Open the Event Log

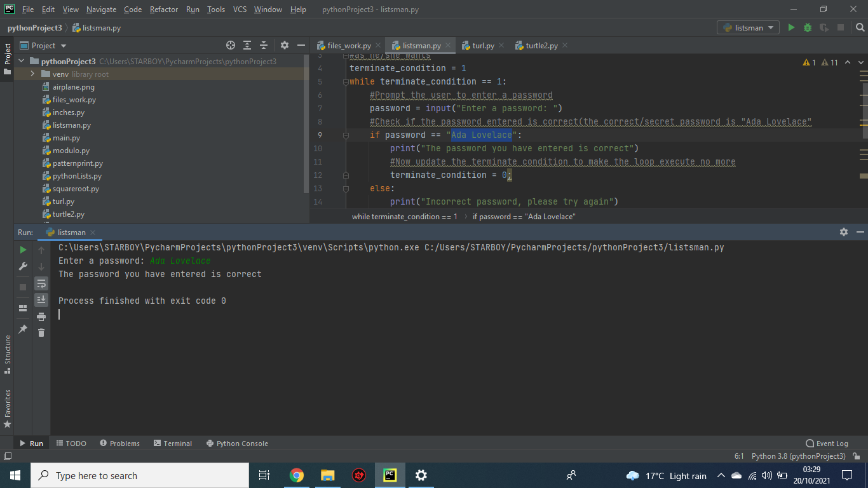tap(827, 444)
